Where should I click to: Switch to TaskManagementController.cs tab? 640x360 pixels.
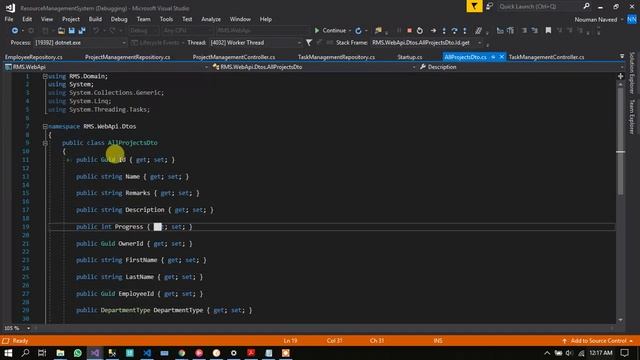coord(547,57)
